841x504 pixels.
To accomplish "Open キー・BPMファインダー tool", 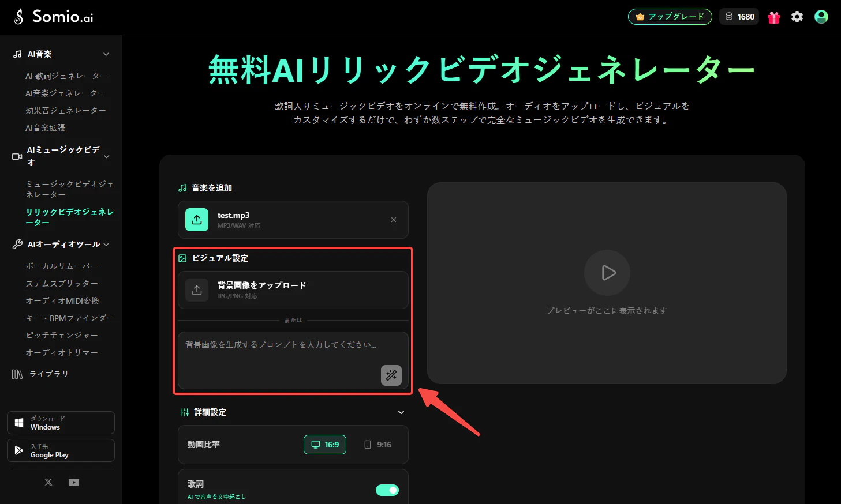I will pyautogui.click(x=70, y=318).
